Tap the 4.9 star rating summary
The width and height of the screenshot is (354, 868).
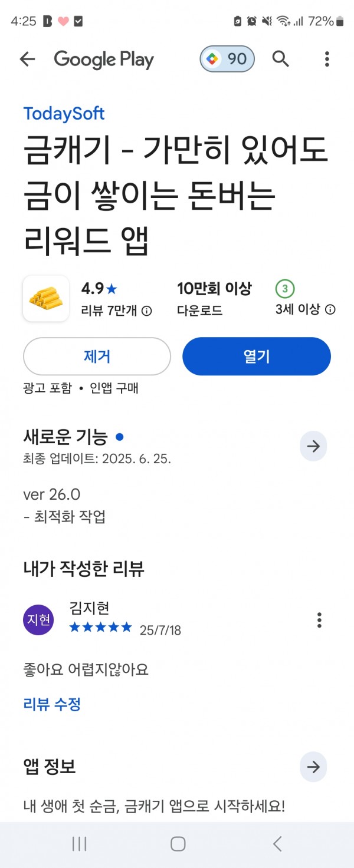[x=99, y=289]
